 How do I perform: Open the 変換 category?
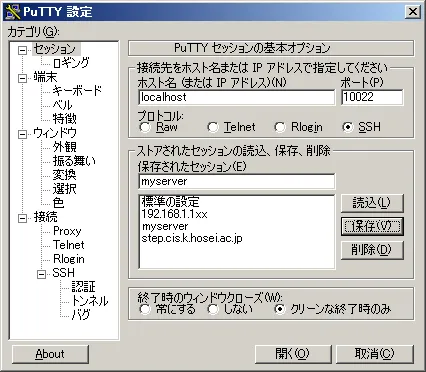click(x=64, y=175)
